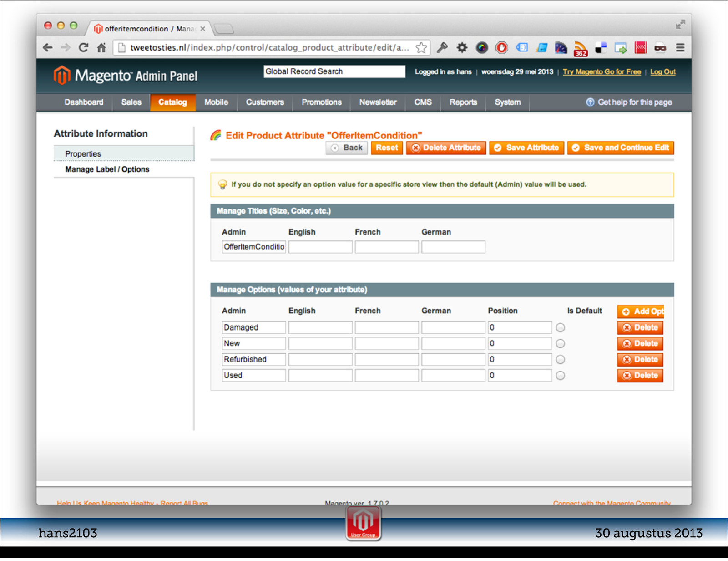Open the Chrome hamburger menu
This screenshot has height=561, width=728.
coord(680,47)
